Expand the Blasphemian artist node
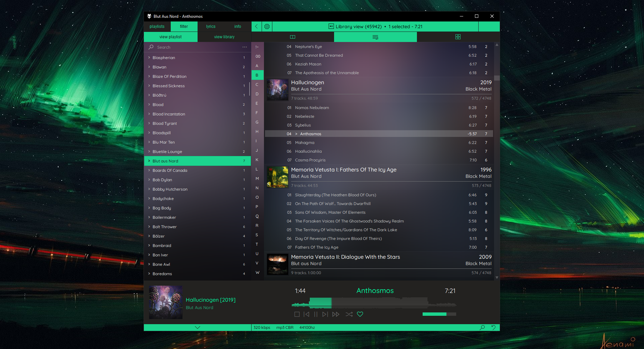This screenshot has width=644, height=349. pyautogui.click(x=149, y=58)
